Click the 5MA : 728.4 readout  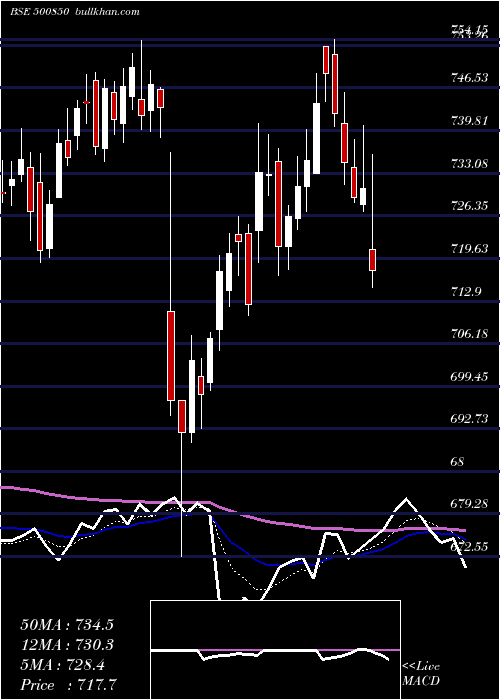(x=63, y=665)
